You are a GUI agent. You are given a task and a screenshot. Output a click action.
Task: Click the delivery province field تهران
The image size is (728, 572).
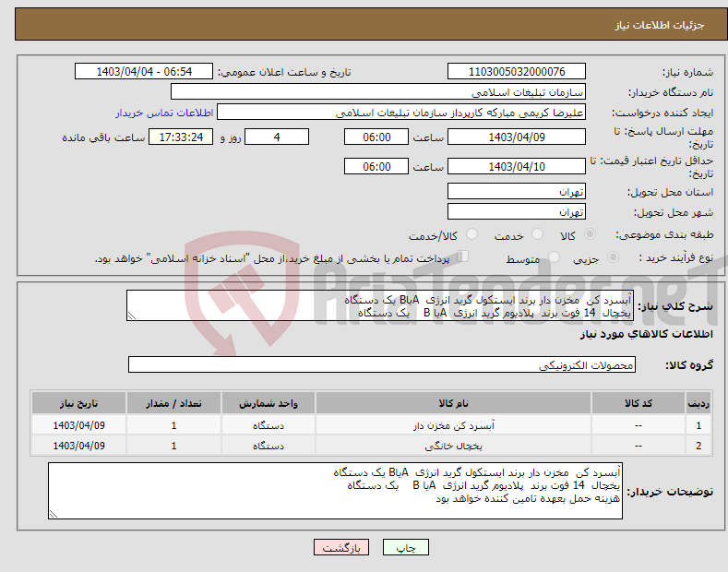(x=517, y=191)
